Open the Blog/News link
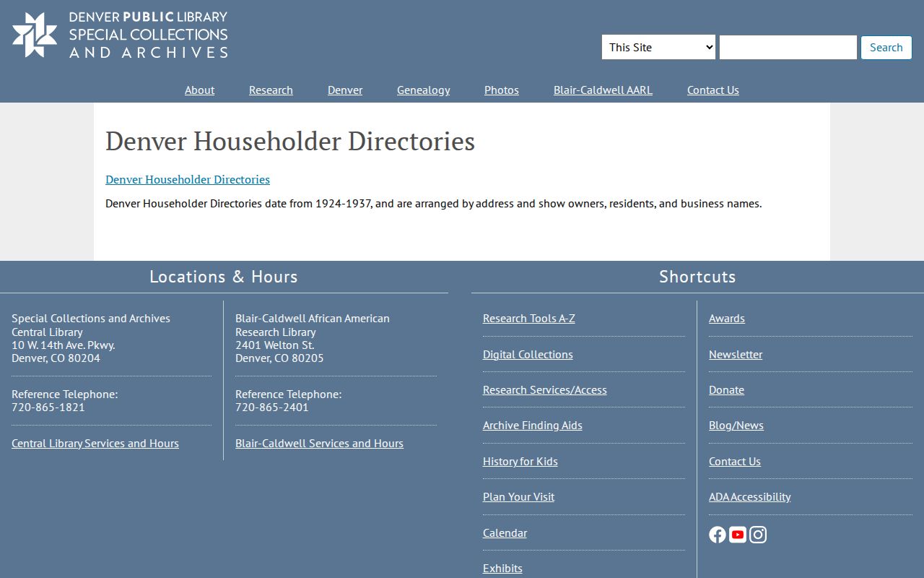The height and width of the screenshot is (578, 924). tap(736, 425)
